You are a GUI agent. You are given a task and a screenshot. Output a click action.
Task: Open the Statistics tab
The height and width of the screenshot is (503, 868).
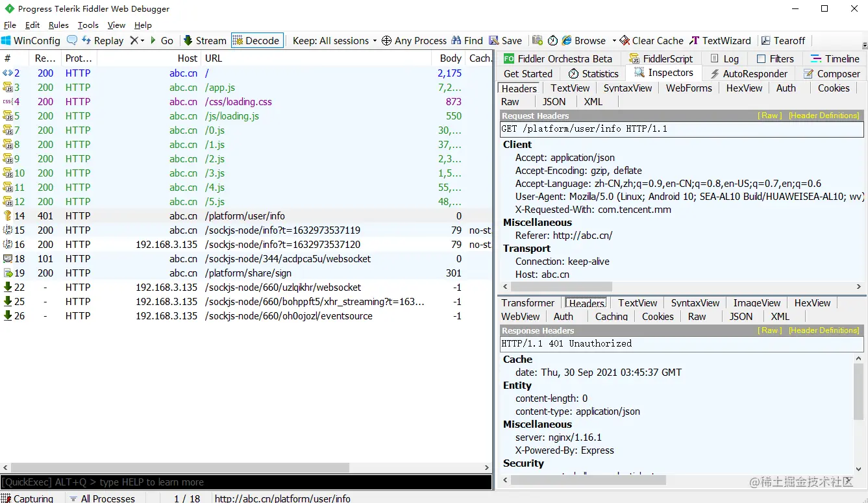pos(593,74)
